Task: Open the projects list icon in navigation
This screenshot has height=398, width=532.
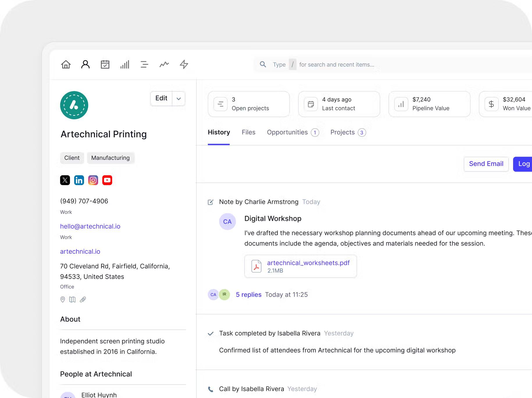Action: [144, 64]
